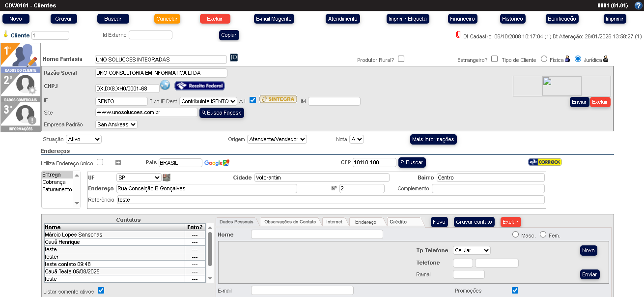Image resolution: width=644 pixels, height=297 pixels.
Task: Open the Crédito tab in contacts
Action: 399,222
